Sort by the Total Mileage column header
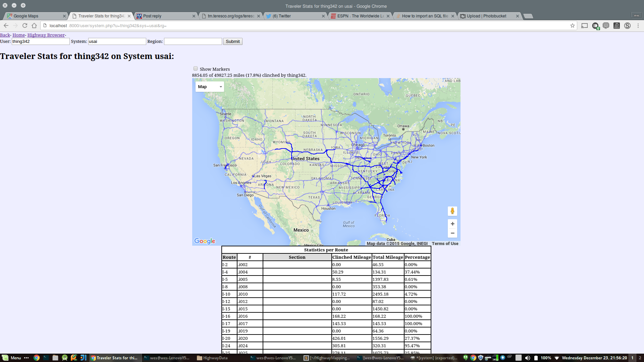644x362 pixels. point(388,257)
